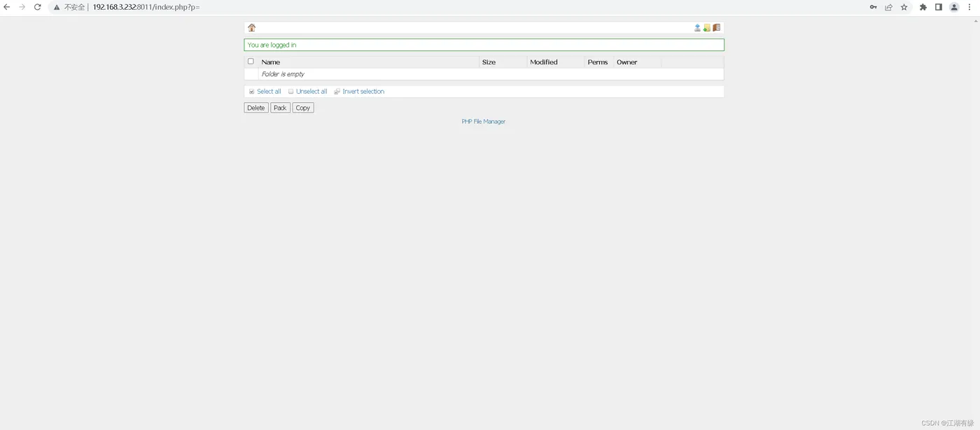
Task: Navigate back in the browser
Action: click(7, 7)
